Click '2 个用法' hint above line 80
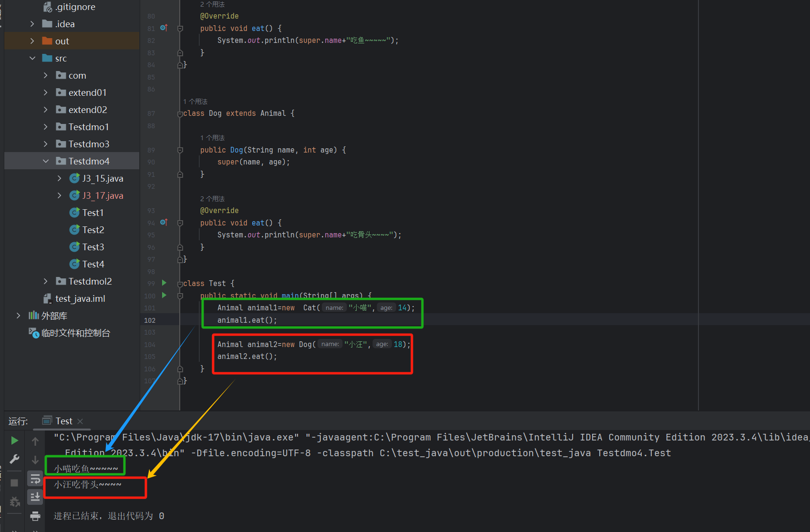The height and width of the screenshot is (532, 810). 212,4
